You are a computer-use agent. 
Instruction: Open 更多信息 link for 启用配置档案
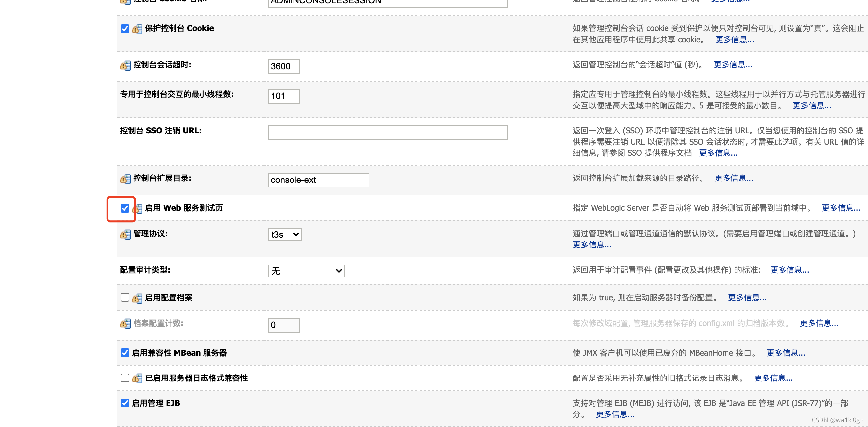(747, 298)
